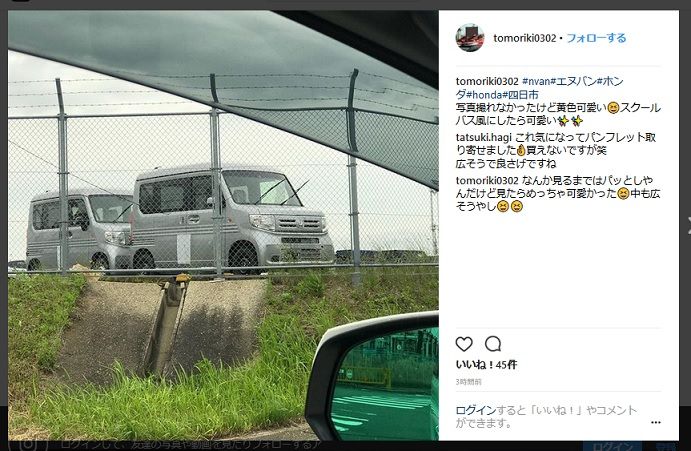Click the N-VAN photo
The image size is (691, 451).
coord(223,225)
